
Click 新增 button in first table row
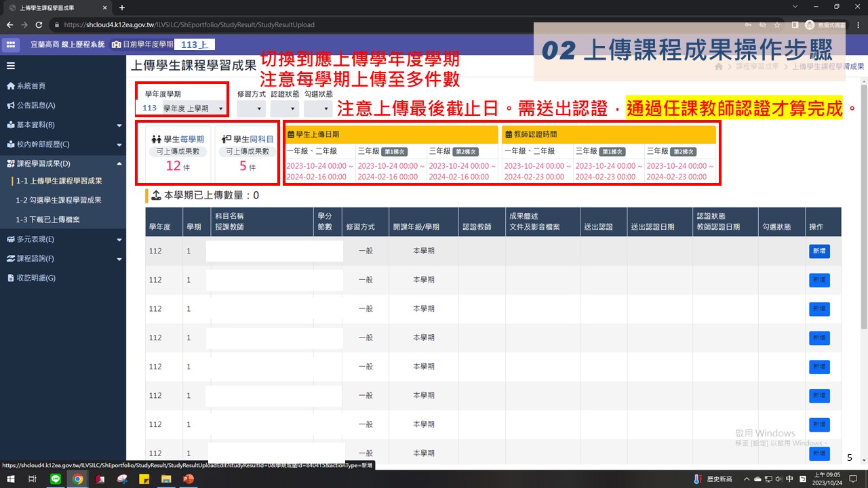click(818, 251)
